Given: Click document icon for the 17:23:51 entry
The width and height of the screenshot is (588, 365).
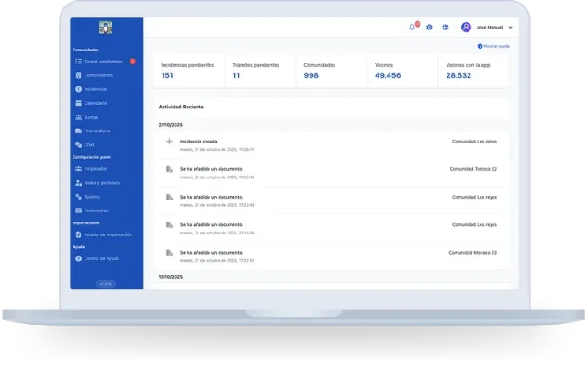Looking at the screenshot, I should (169, 253).
